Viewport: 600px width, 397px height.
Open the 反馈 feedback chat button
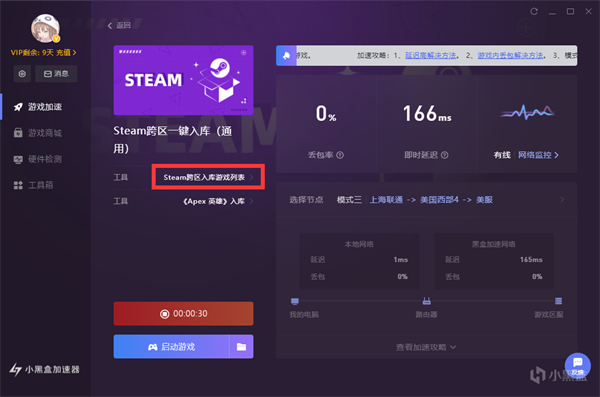click(577, 365)
